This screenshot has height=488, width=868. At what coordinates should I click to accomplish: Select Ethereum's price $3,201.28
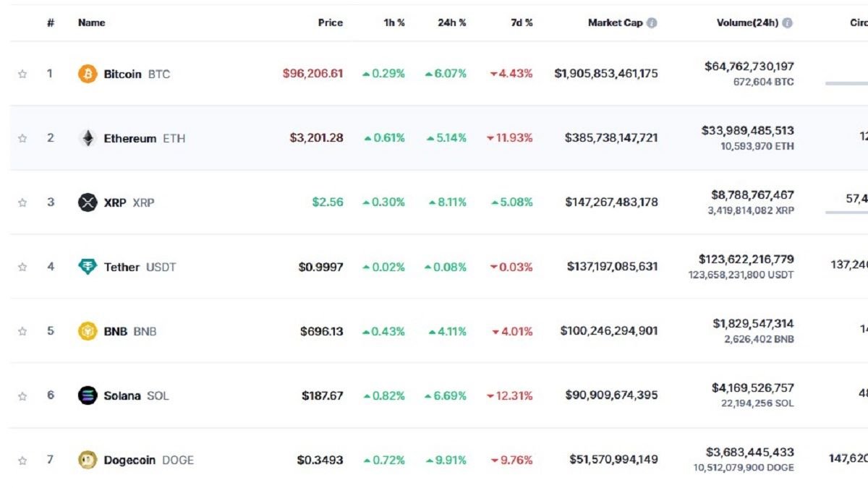coord(317,138)
